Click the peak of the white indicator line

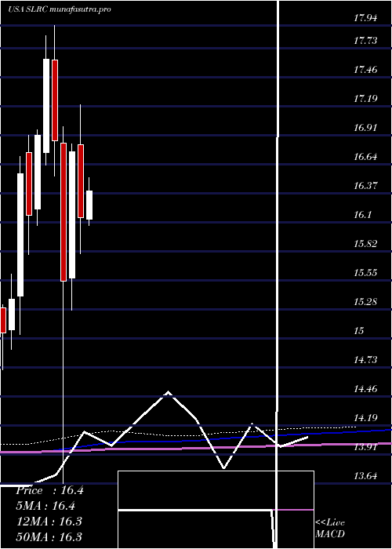point(169,392)
